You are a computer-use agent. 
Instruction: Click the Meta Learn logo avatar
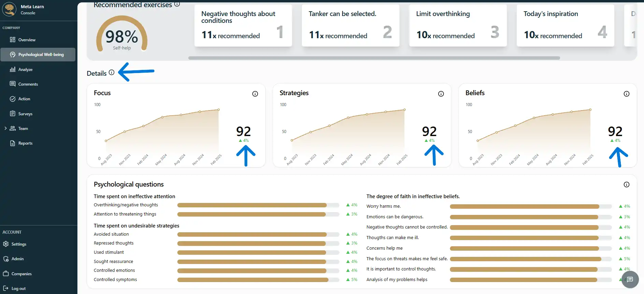(x=9, y=10)
